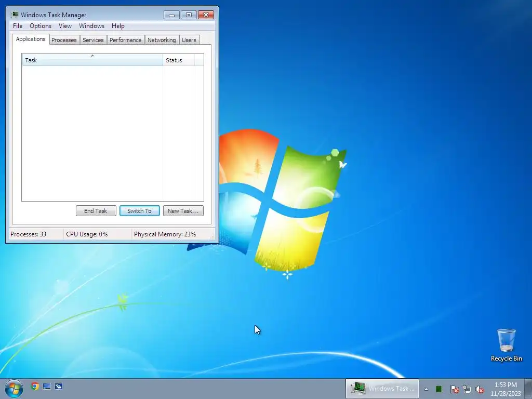Click the Show Desktop quick launch icon

[47, 386]
